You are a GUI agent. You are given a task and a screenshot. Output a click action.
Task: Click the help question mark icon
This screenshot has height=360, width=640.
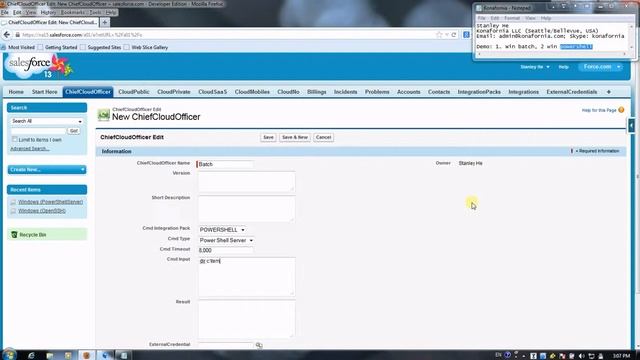[x=621, y=110]
